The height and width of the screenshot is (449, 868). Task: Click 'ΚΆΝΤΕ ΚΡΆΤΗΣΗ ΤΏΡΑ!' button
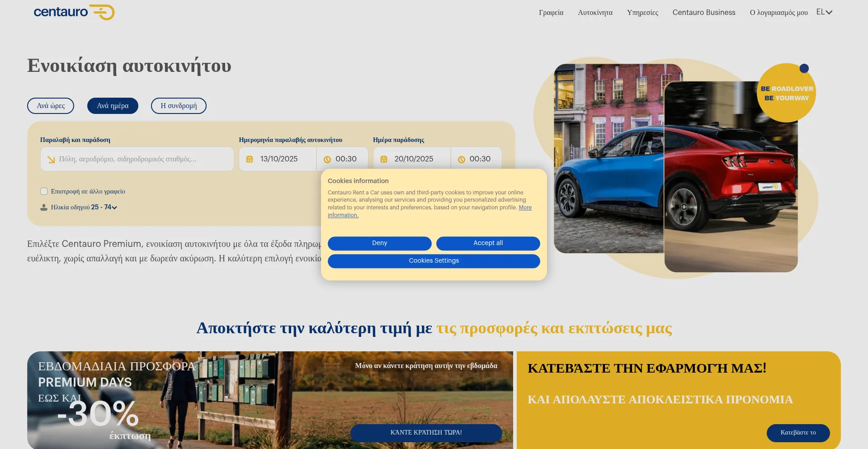pos(426,433)
